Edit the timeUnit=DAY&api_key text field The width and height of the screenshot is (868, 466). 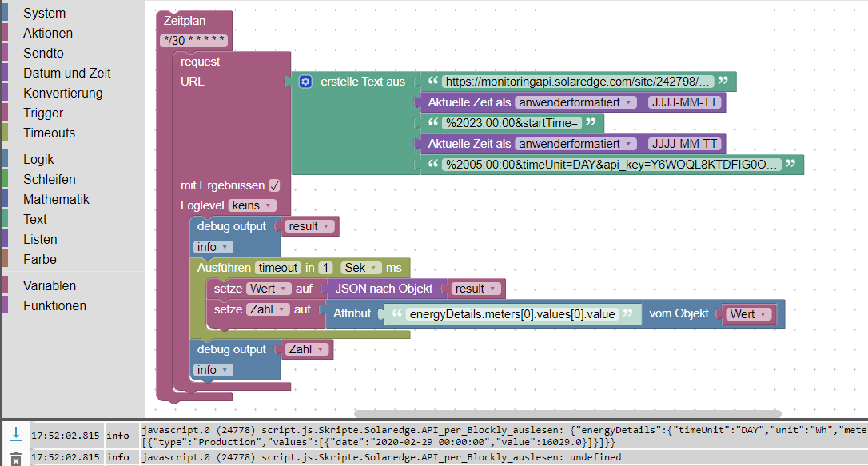(611, 165)
